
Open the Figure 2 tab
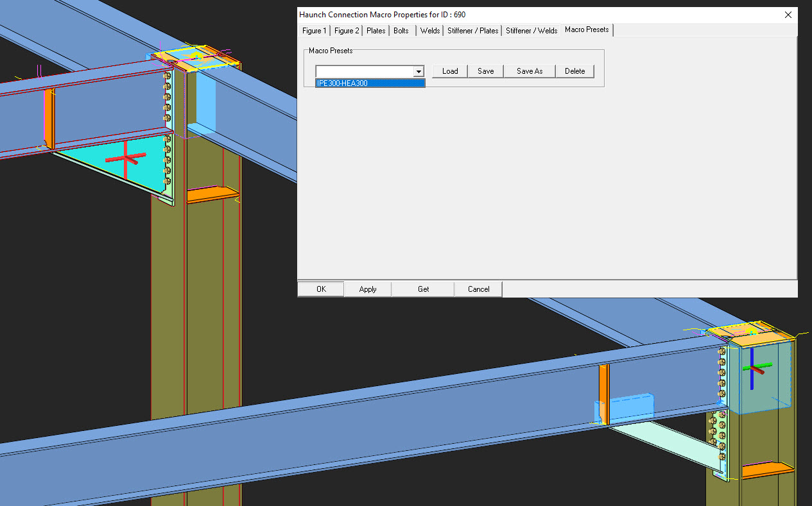(347, 31)
